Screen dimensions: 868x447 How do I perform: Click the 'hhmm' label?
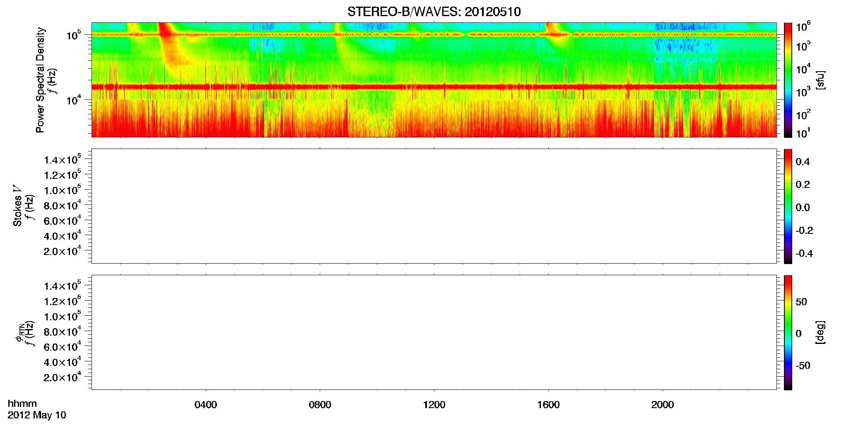coord(22,404)
